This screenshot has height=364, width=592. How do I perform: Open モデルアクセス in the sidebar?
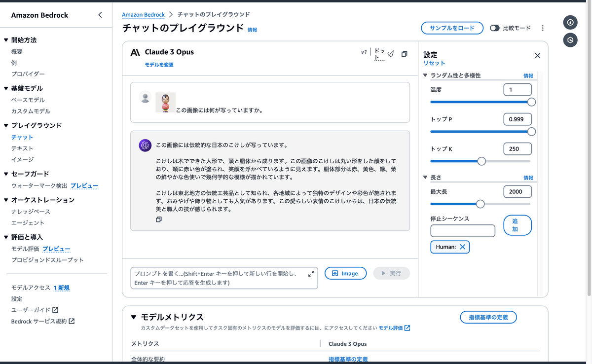[31, 288]
